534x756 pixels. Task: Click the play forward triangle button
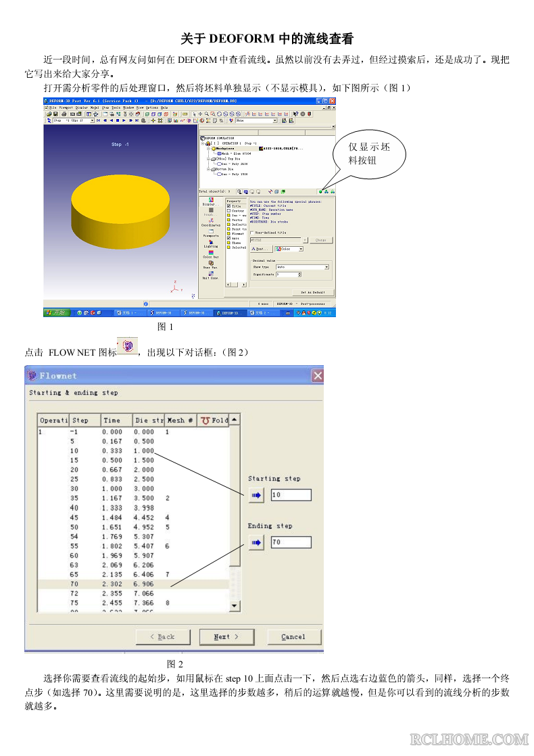pos(124,120)
